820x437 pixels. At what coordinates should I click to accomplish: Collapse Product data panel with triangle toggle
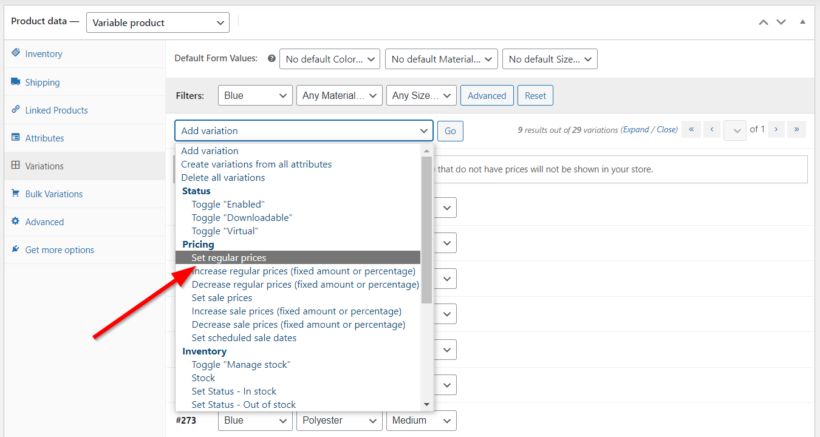[x=802, y=22]
